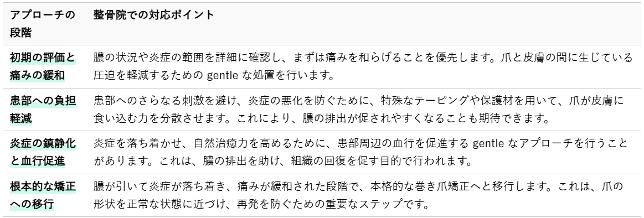Screen dimensions: 644x218
Task: Click the 整骨院での対応ポイント column header
Action: [154, 15]
